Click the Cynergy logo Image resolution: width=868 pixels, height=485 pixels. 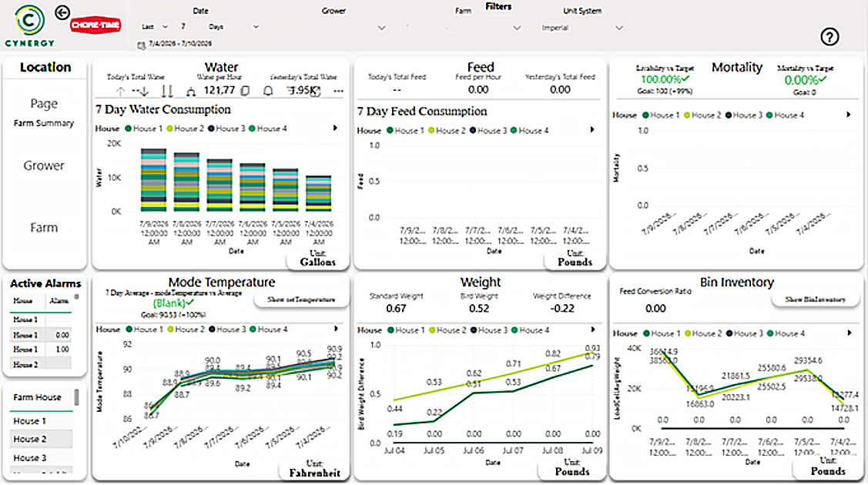tap(29, 25)
